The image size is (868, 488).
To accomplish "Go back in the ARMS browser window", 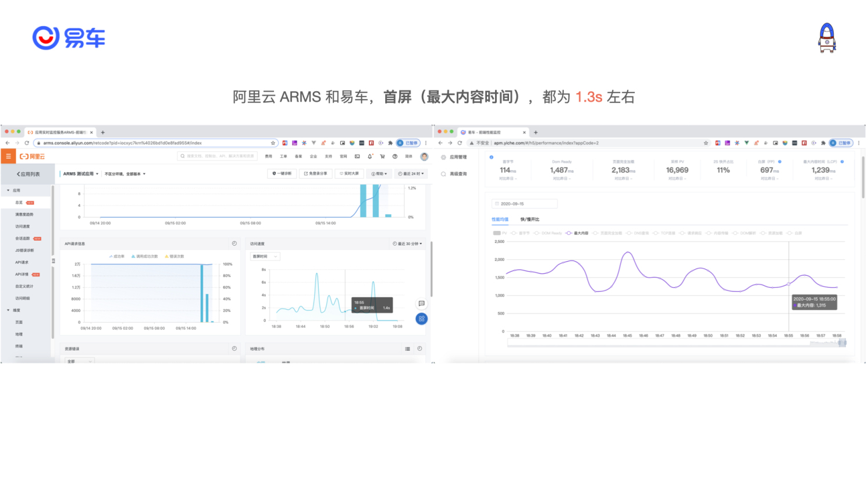I will pyautogui.click(x=8, y=143).
